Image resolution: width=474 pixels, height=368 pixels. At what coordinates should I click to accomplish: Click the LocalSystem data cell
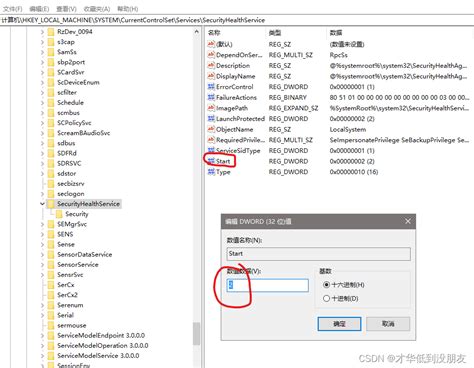point(348,129)
